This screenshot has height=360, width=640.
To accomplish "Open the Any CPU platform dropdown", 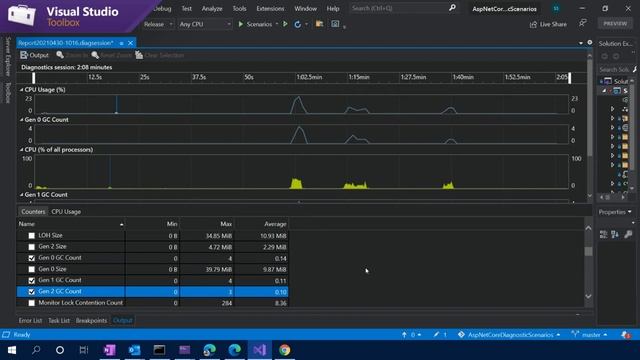I will 205,24.
